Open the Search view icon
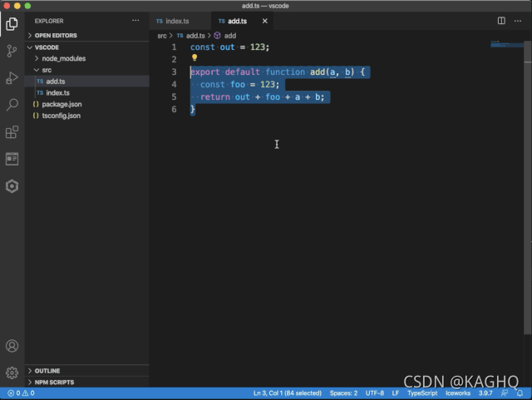Viewport: 532px width, 400px height. point(12,105)
